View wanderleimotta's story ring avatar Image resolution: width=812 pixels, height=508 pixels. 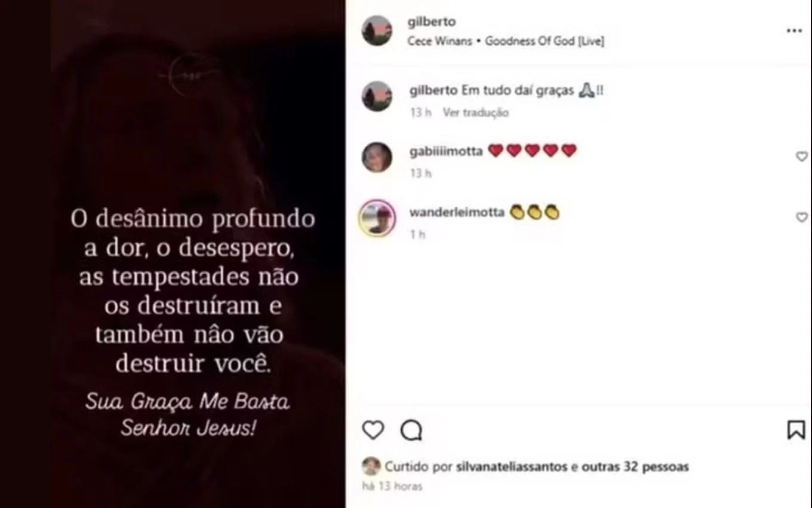pyautogui.click(x=377, y=218)
